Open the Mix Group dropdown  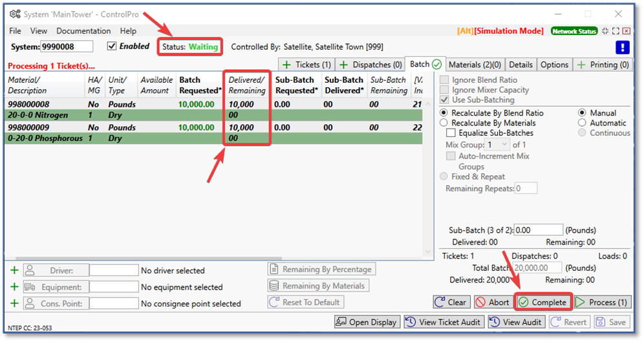click(497, 145)
